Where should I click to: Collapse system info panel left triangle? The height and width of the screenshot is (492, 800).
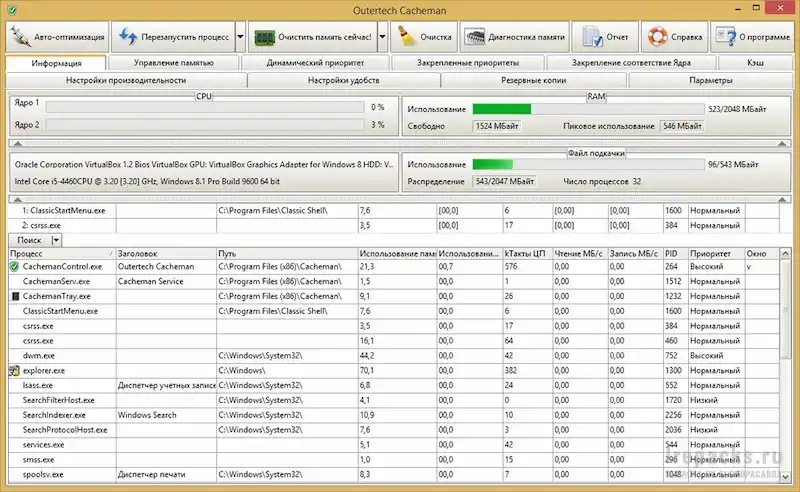pyautogui.click(x=17, y=200)
